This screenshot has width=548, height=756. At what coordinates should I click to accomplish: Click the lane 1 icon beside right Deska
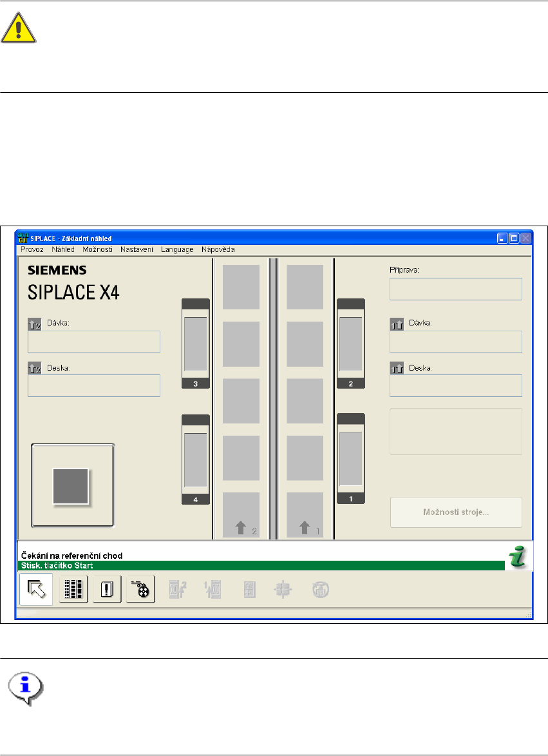pyautogui.click(x=396, y=369)
